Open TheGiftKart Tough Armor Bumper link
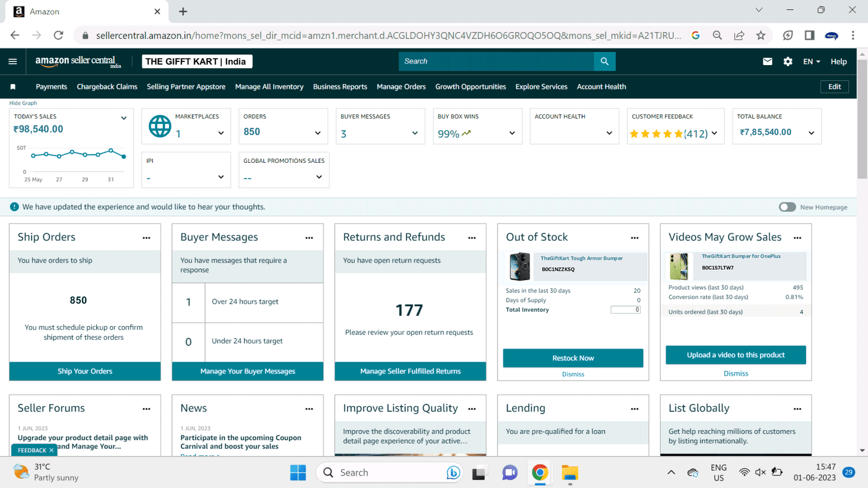868x488 pixels. (x=582, y=258)
